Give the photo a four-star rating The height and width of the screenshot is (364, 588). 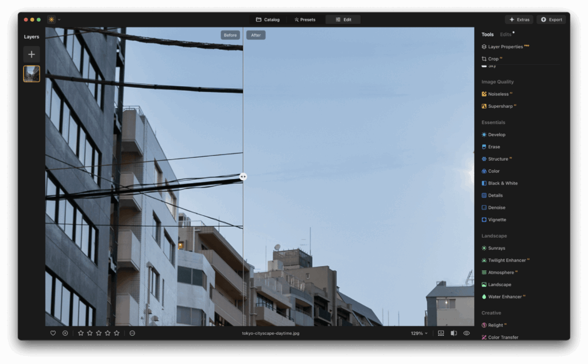108,332
